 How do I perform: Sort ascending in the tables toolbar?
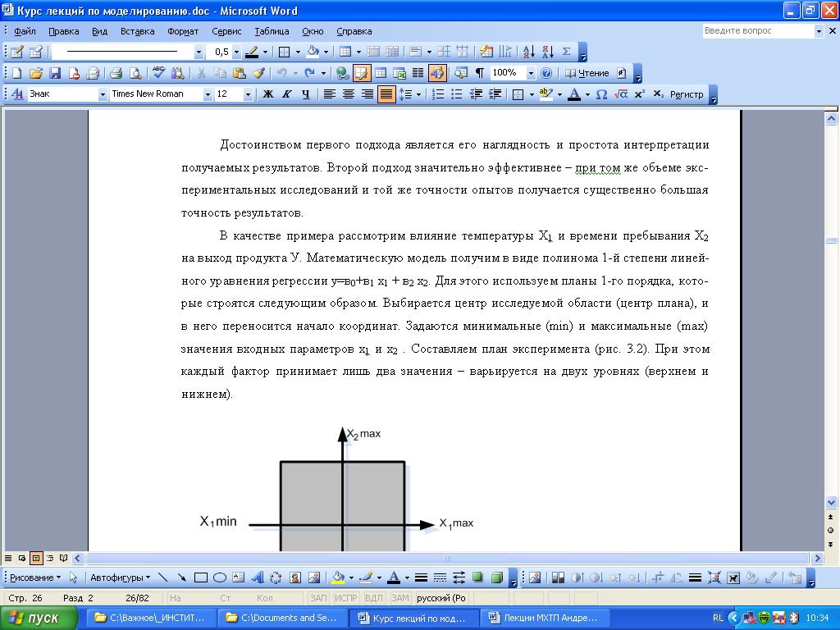coord(528,52)
